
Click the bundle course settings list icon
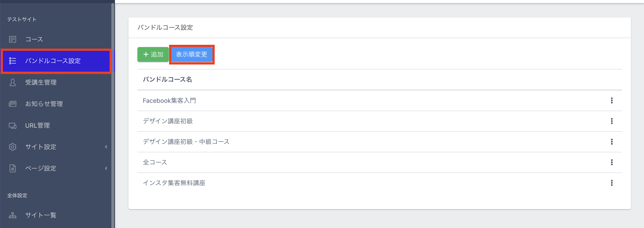coord(13,61)
